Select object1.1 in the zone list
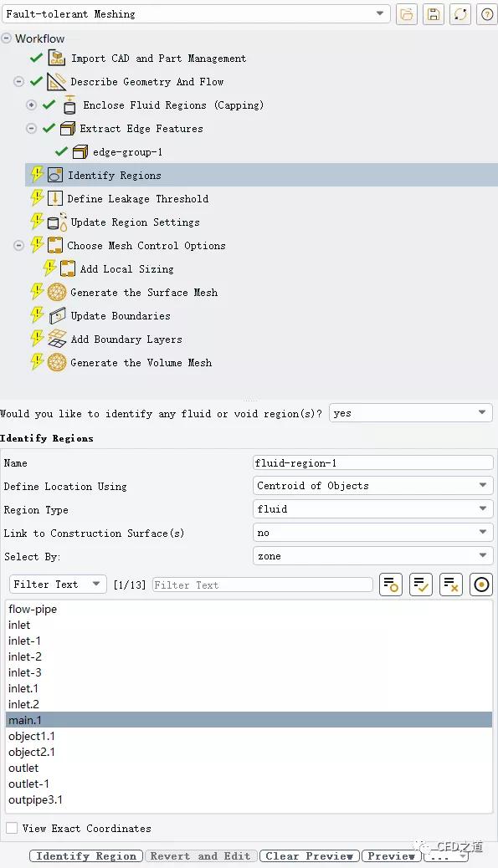The image size is (498, 868). tap(249, 736)
